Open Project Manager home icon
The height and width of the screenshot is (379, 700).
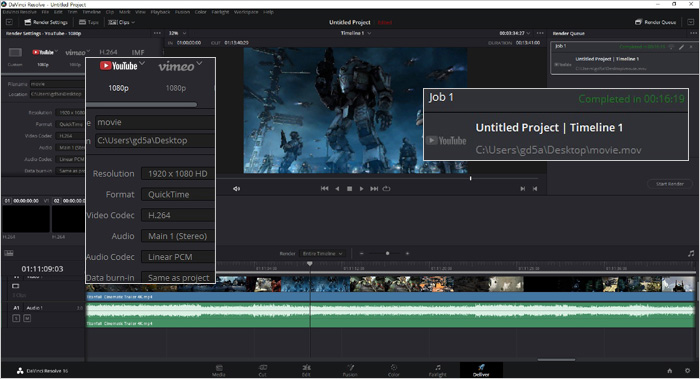(670, 371)
